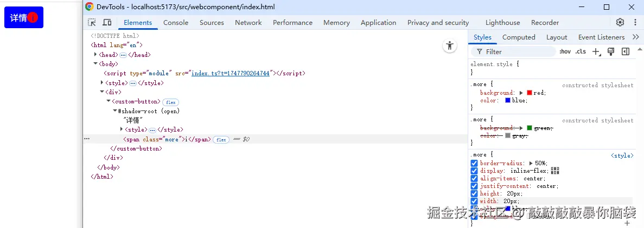
Task: Open the Lighthouse tab
Action: pyautogui.click(x=502, y=23)
